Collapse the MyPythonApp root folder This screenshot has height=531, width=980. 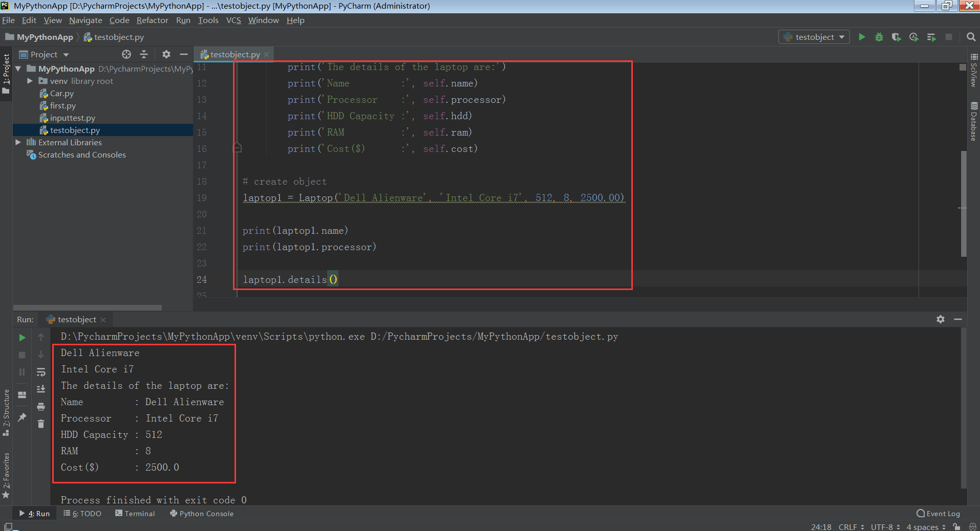point(18,69)
